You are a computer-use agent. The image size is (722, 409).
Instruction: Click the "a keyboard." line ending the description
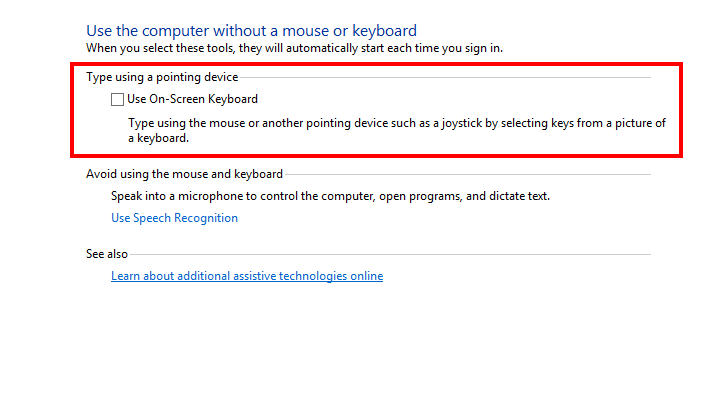point(159,139)
